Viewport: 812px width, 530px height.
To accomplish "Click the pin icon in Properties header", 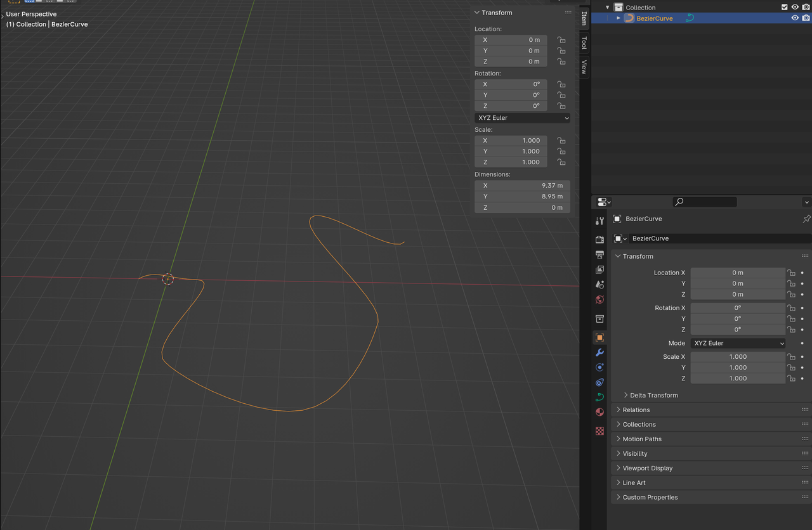I will (x=806, y=219).
